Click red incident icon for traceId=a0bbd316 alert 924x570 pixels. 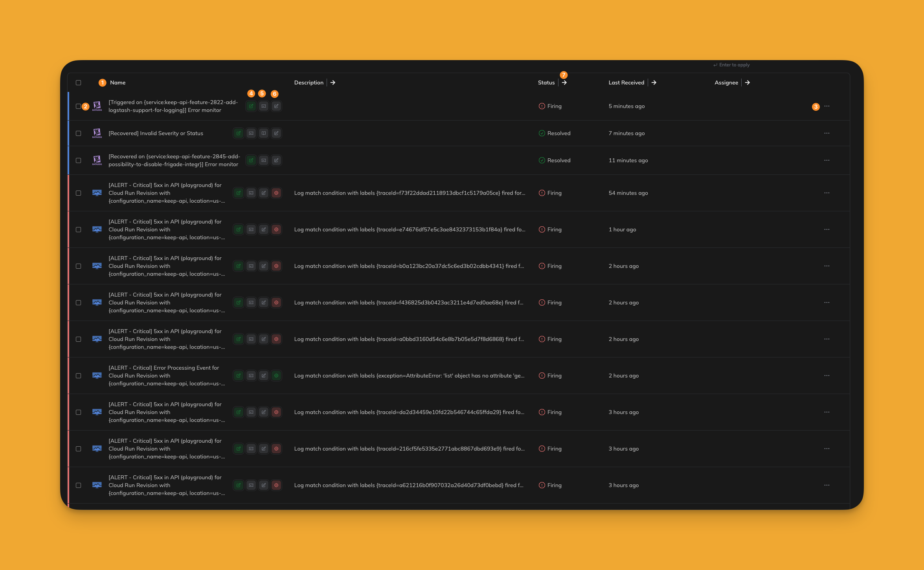[x=276, y=339]
